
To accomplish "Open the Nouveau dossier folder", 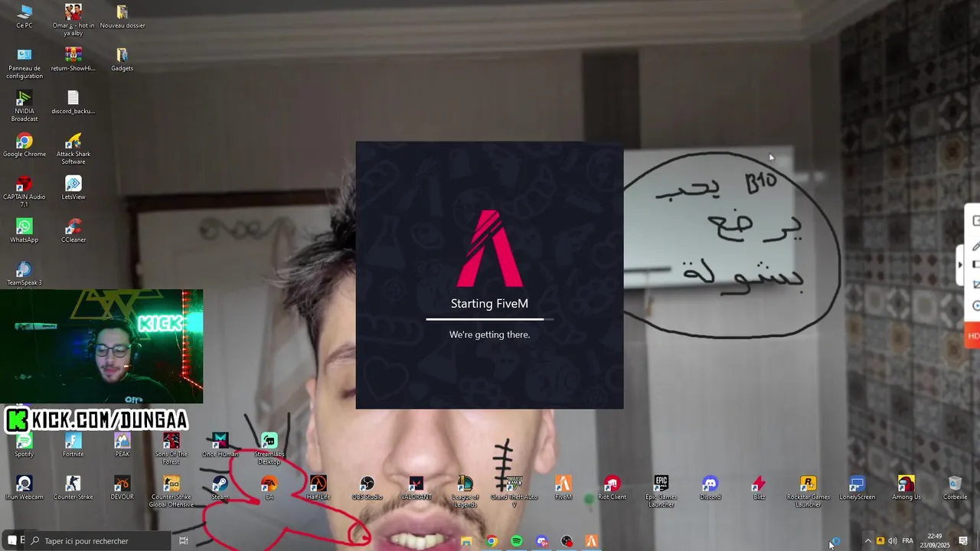I will pos(122,16).
